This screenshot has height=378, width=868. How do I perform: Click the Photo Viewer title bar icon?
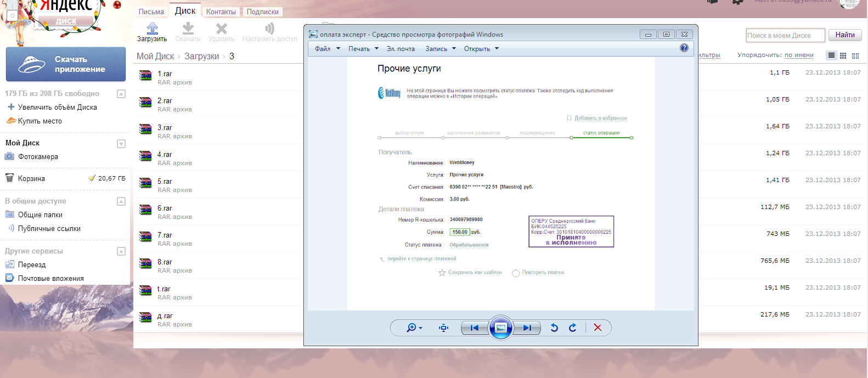313,34
